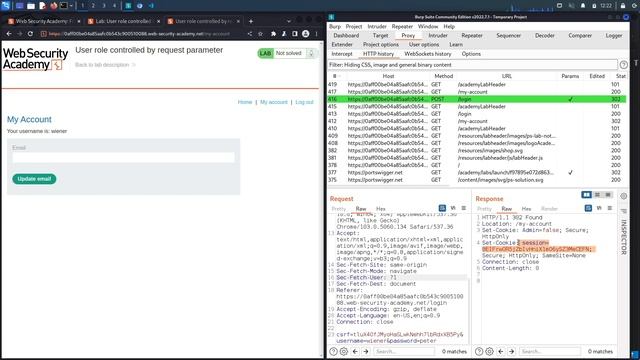Click the Home link
The width and height of the screenshot is (640, 360).
[x=245, y=102]
